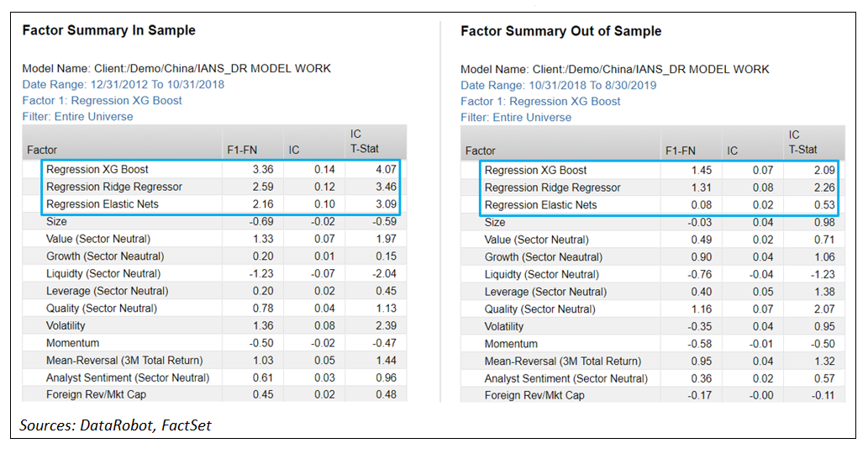Click the Factor column header in In Sample table

pyautogui.click(x=42, y=150)
